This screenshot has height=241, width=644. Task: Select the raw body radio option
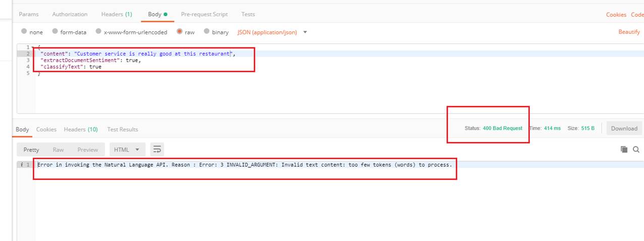click(x=179, y=31)
